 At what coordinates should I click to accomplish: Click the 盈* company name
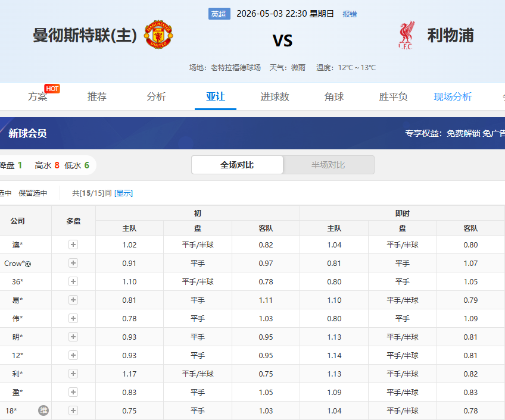(17, 392)
